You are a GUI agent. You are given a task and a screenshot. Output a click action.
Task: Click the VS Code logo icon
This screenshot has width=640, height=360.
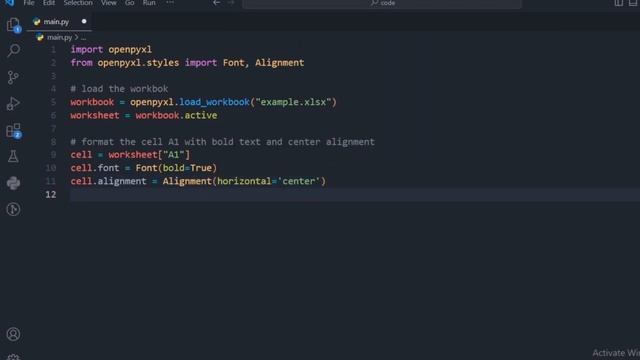pyautogui.click(x=9, y=2)
